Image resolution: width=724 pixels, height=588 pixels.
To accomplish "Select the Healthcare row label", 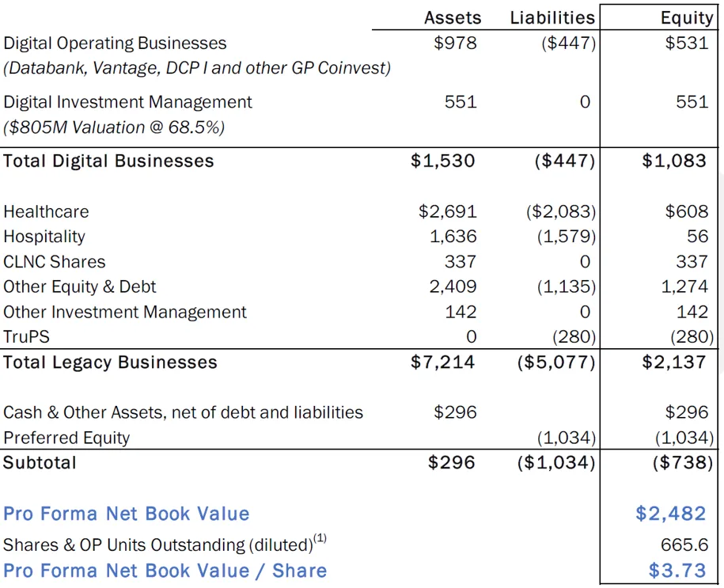I will click(x=46, y=211).
